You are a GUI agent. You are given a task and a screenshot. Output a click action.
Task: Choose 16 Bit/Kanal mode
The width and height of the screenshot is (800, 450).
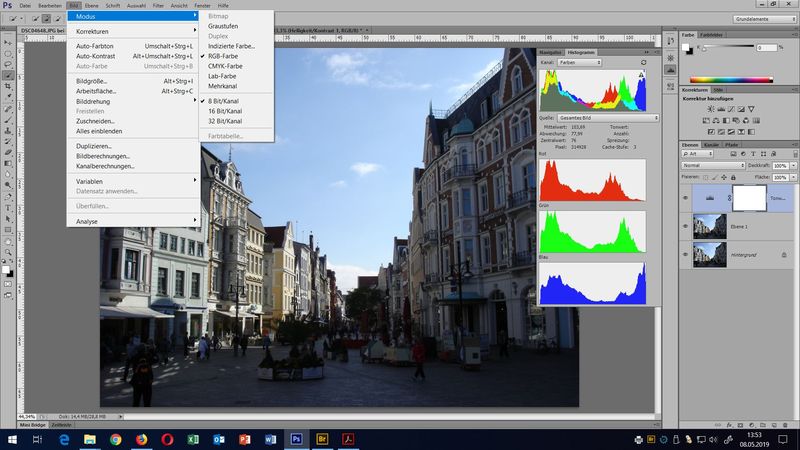(224, 111)
